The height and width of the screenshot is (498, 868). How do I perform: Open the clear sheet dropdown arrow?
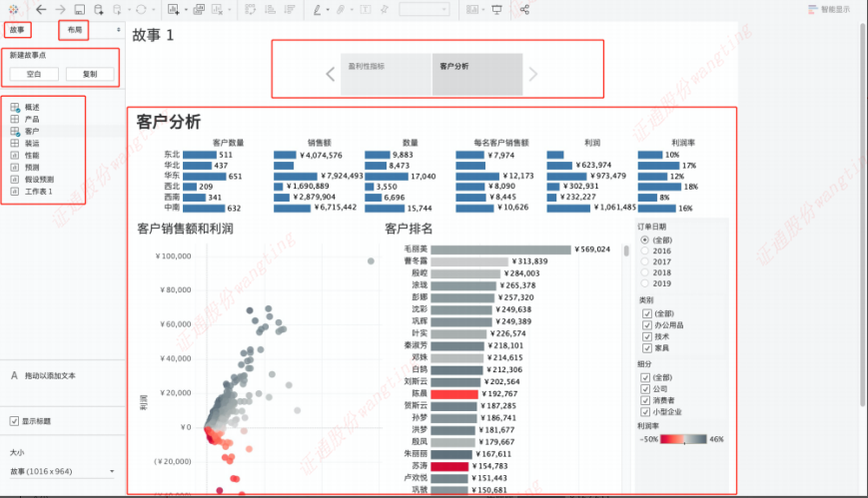tap(229, 10)
